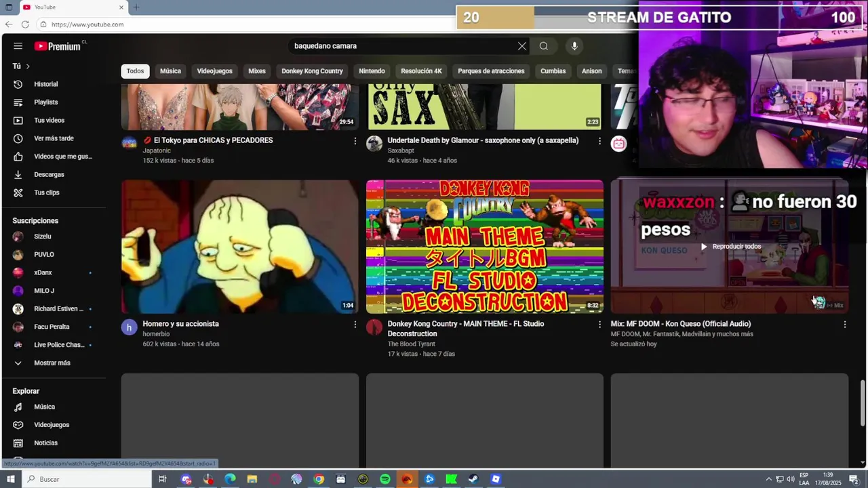Expand the Tú section chevron
Viewport: 868px width, 488px height.
pos(27,66)
